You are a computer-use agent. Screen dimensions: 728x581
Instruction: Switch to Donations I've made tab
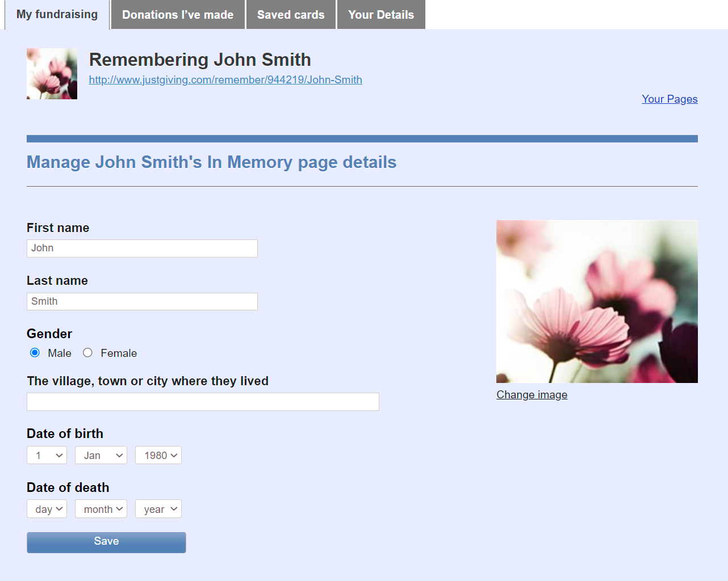(x=178, y=14)
